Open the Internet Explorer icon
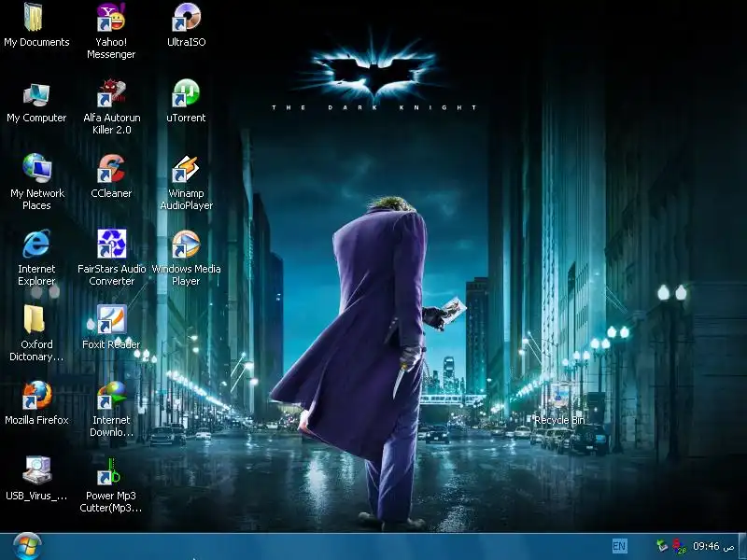Image resolution: width=747 pixels, height=560 pixels. (36, 244)
